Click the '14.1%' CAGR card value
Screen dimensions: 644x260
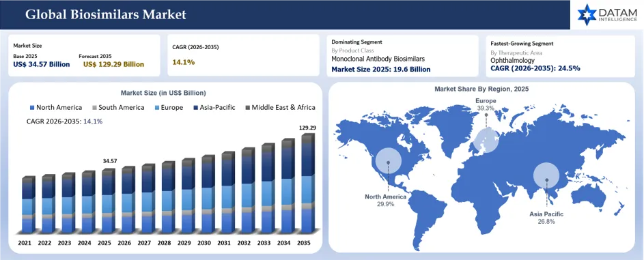pos(184,62)
